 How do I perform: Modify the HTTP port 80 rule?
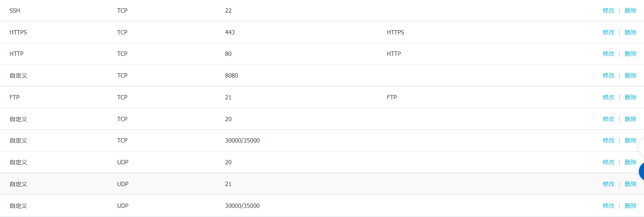[608, 54]
